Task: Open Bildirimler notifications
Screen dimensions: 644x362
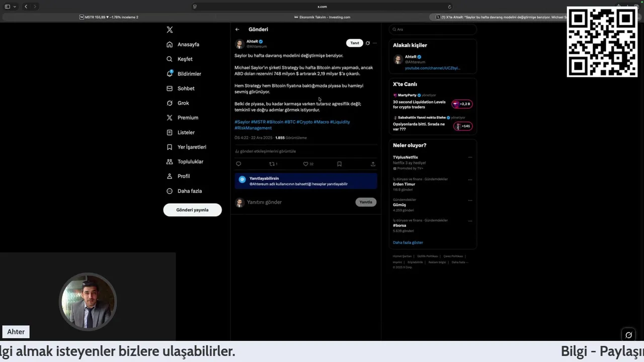Action: [184, 73]
